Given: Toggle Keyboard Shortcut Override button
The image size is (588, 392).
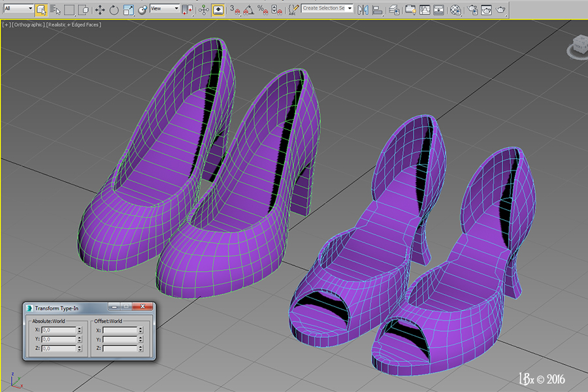Looking at the screenshot, I should pyautogui.click(x=218, y=10).
